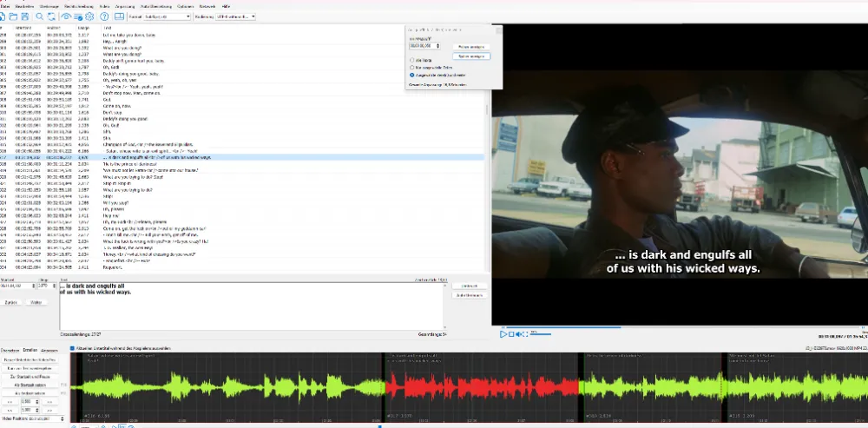This screenshot has height=428, width=868.
Task: Click the 0,500 seconds forward '>>' button
Action: point(49,402)
